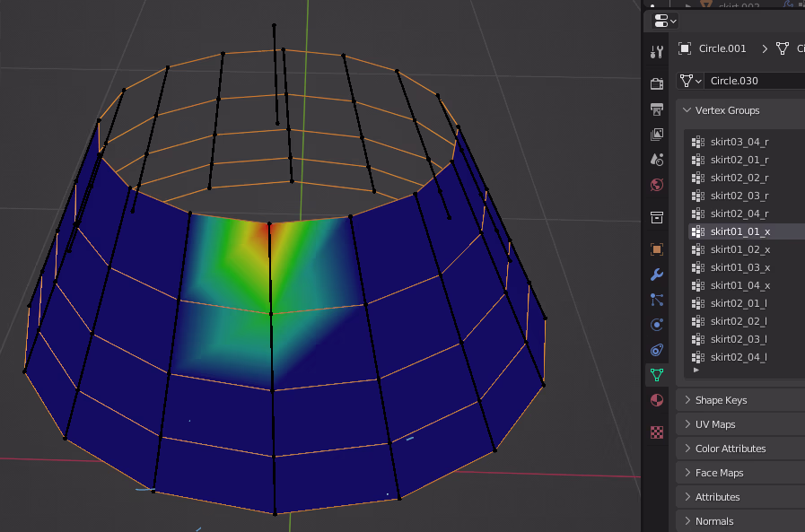805x532 pixels.
Task: Click the Circle.001 object icon in breadcrumb
Action: pos(685,48)
